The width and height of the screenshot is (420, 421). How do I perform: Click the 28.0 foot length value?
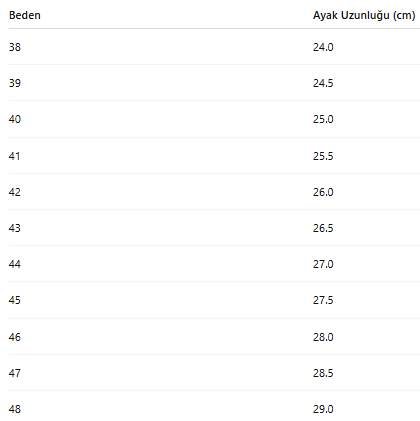click(323, 337)
